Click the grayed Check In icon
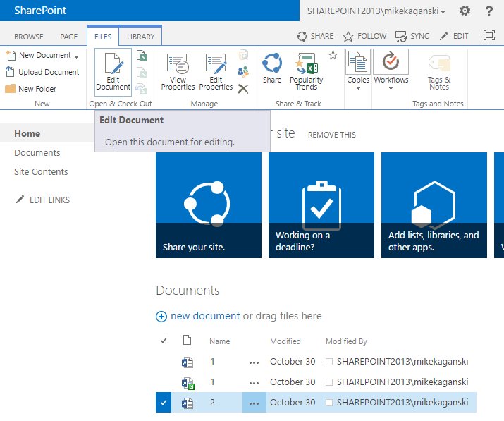The width and height of the screenshot is (504, 421). pos(142,73)
